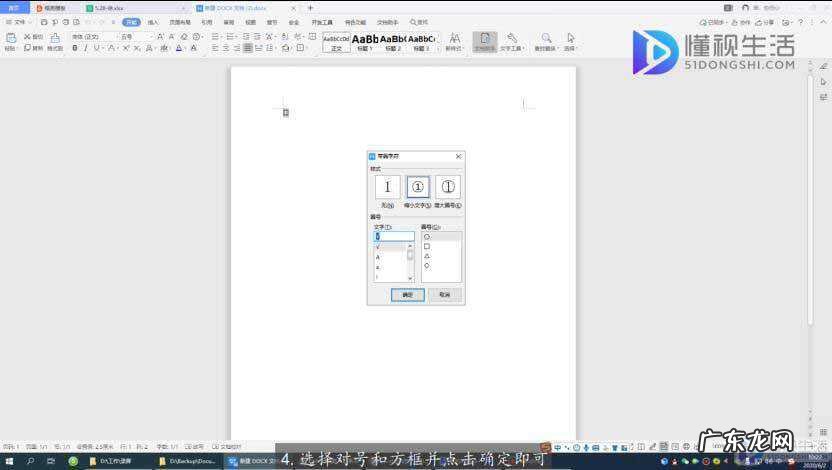Open the Find and Replace tool

545,40
